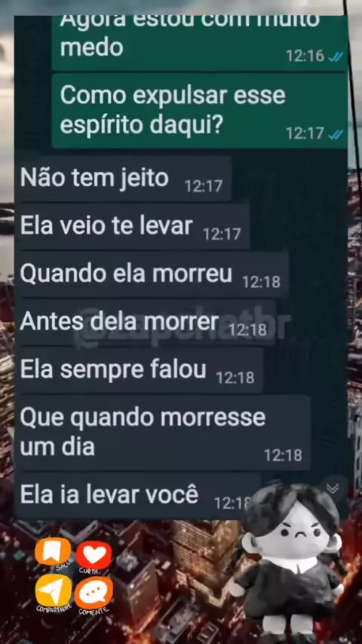
Task: Select the message "Ela ia levar você"
Action: tap(138, 495)
